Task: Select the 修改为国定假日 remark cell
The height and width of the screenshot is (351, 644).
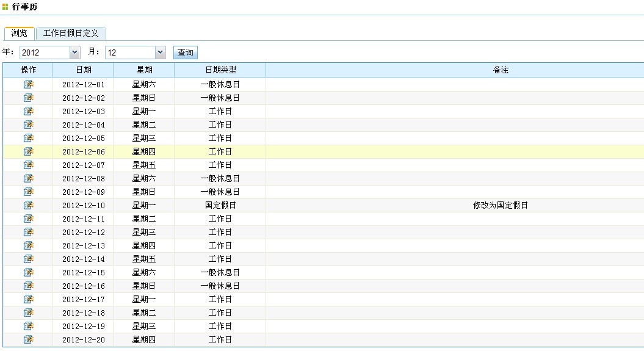Action: pyautogui.click(x=501, y=206)
